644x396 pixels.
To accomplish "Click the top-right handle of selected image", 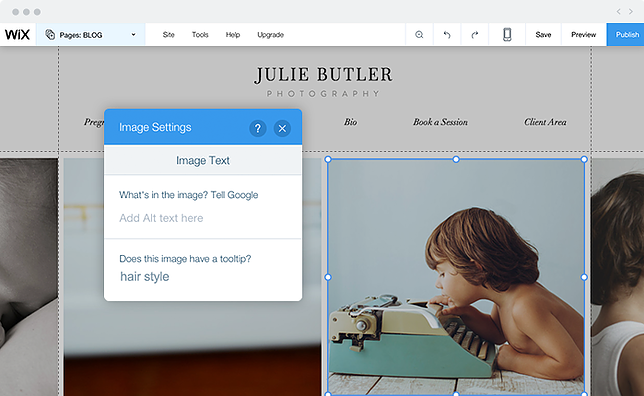I will click(584, 159).
